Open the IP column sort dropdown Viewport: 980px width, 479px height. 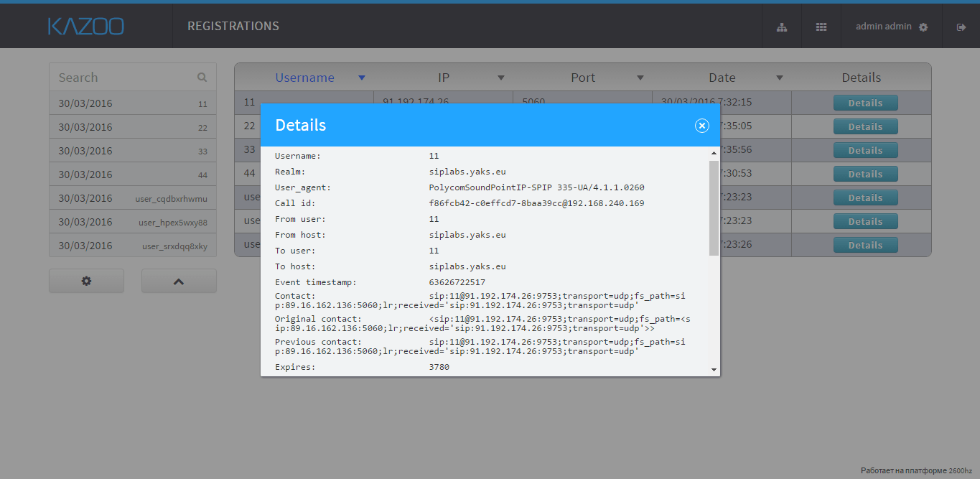tap(501, 78)
